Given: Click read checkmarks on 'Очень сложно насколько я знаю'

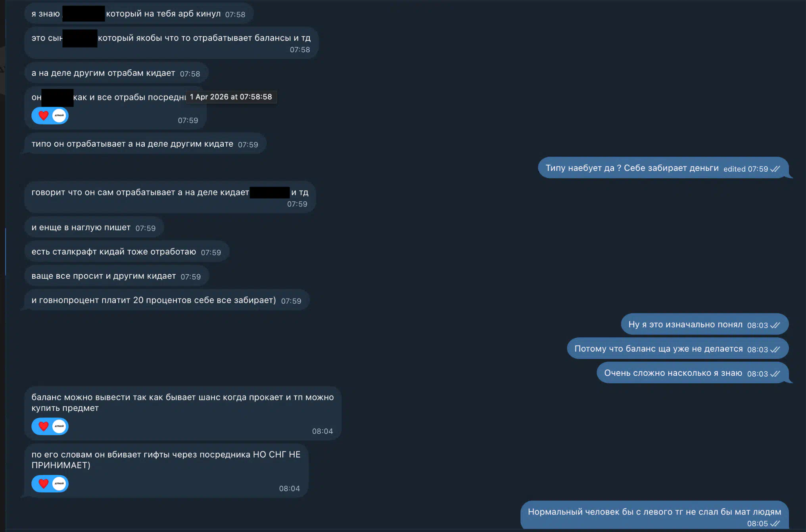Looking at the screenshot, I should 775,373.
